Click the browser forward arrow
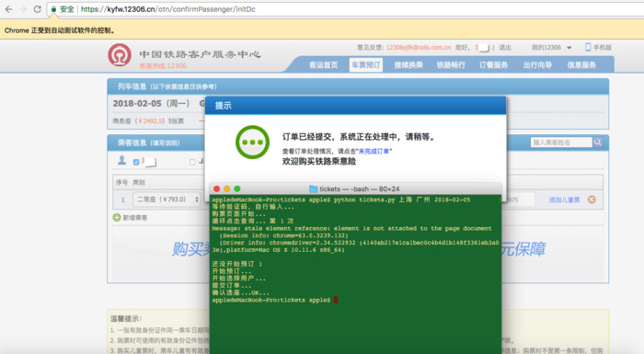This screenshot has height=354, width=644. coord(23,9)
